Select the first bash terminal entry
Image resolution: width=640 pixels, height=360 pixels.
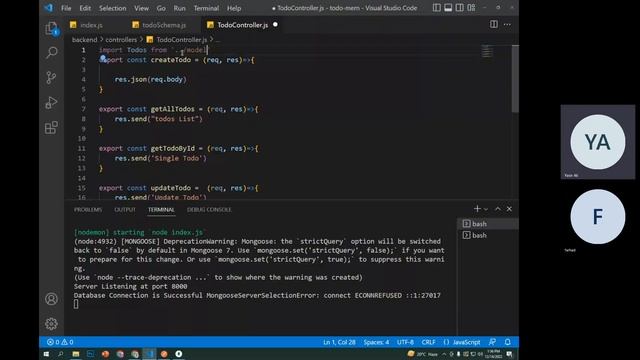[x=488, y=224]
